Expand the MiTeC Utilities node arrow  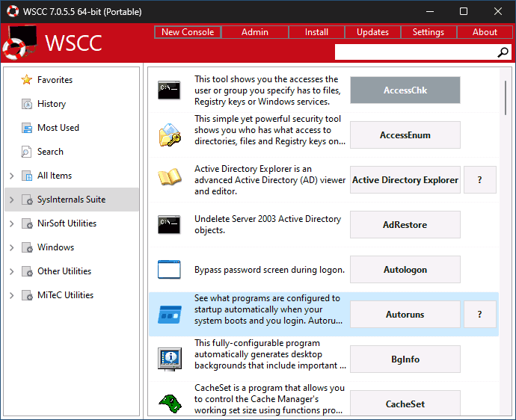click(11, 295)
